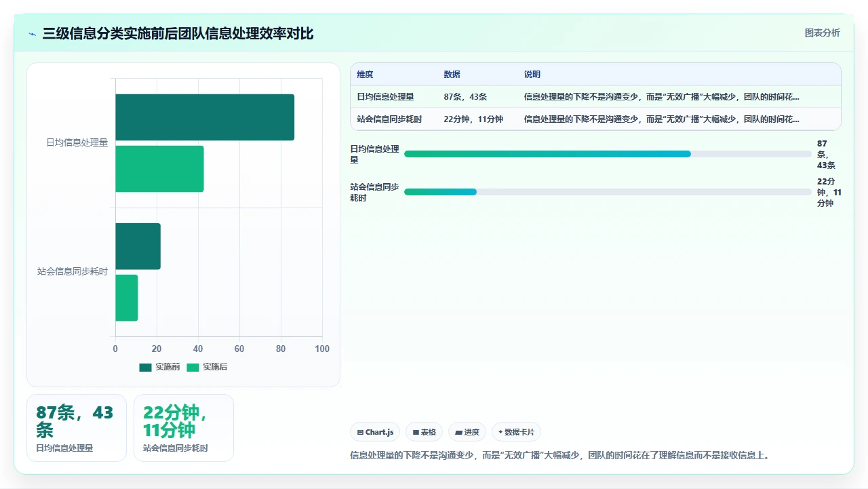
Task: Click the 实施后 green legend swatch
Action: pyautogui.click(x=193, y=367)
